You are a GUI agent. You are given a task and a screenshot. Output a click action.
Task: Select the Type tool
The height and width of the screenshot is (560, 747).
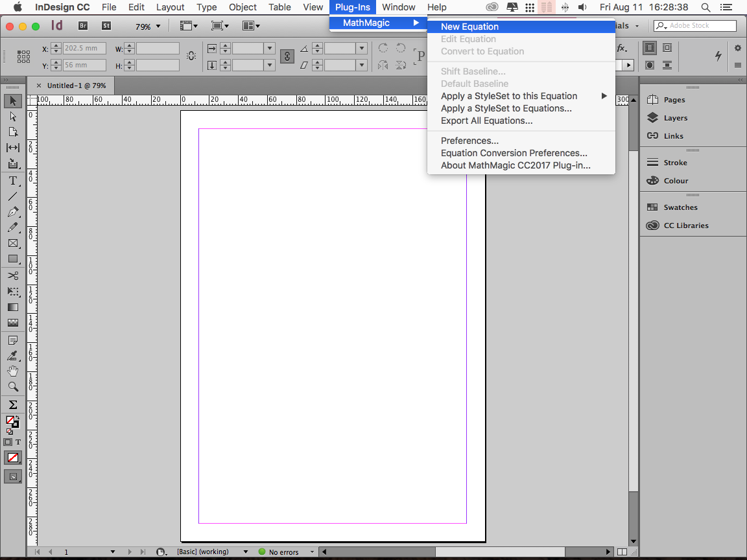tap(13, 181)
